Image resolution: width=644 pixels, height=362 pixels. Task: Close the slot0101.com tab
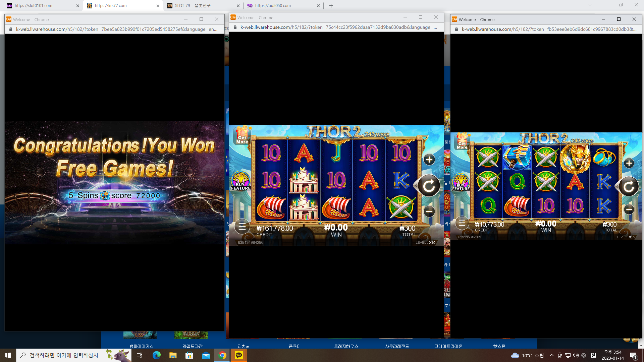(x=77, y=6)
